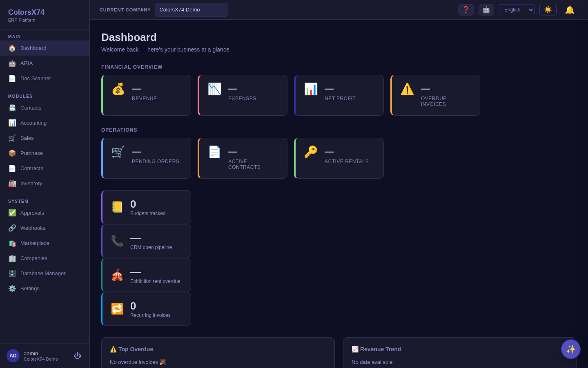Screen dimensions: 588x368
Task: Click the declining chart icon on Expenses card
Action: point(214,89)
